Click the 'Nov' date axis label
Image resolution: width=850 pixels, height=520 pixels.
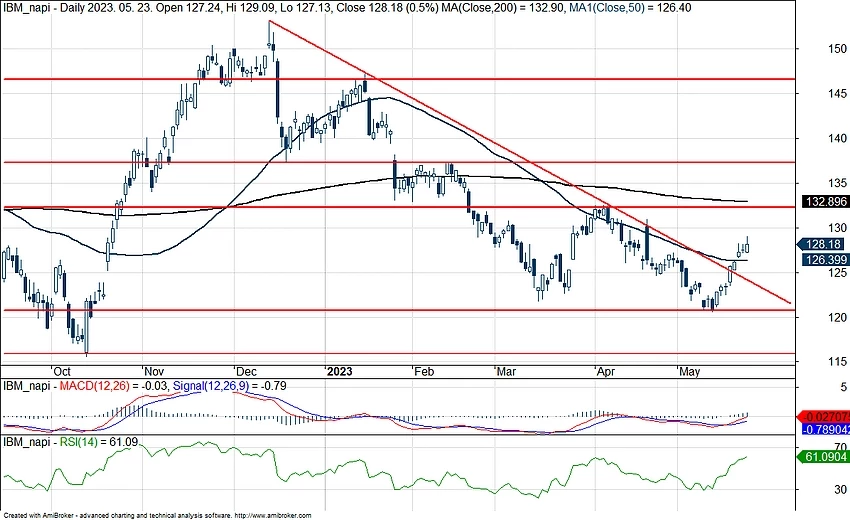[154, 372]
